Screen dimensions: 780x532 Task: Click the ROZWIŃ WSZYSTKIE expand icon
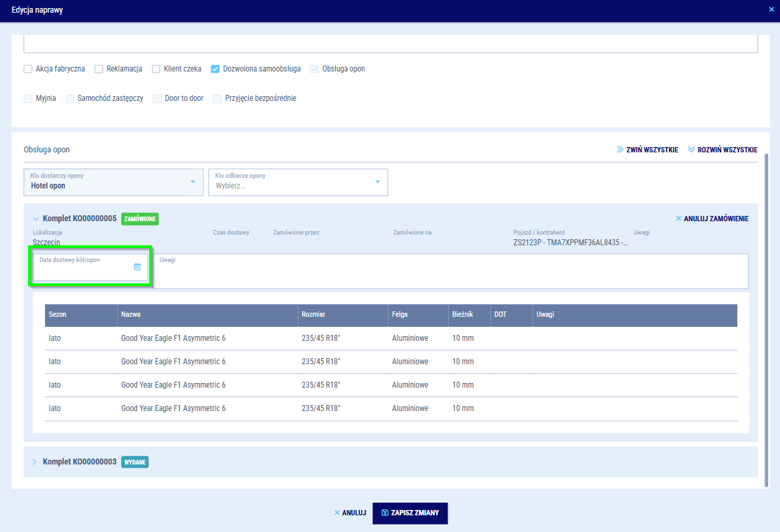[x=691, y=150]
